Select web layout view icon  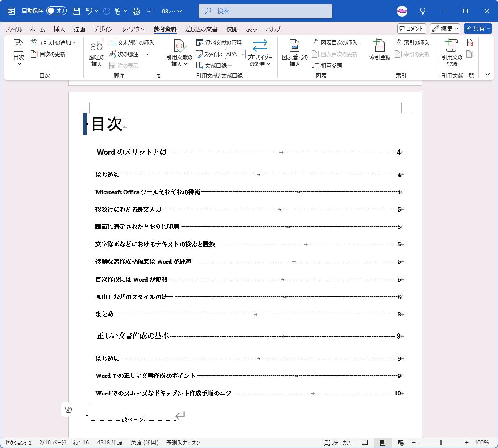coord(400,443)
